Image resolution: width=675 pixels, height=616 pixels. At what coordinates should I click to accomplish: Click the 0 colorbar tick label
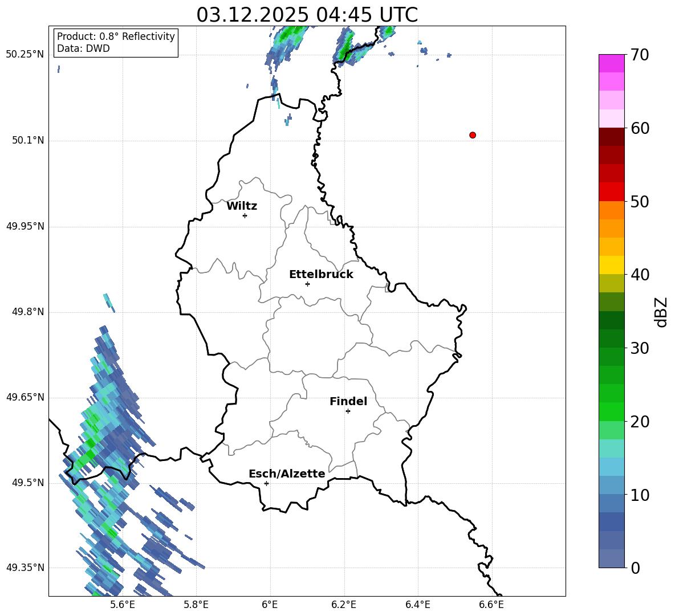point(635,568)
